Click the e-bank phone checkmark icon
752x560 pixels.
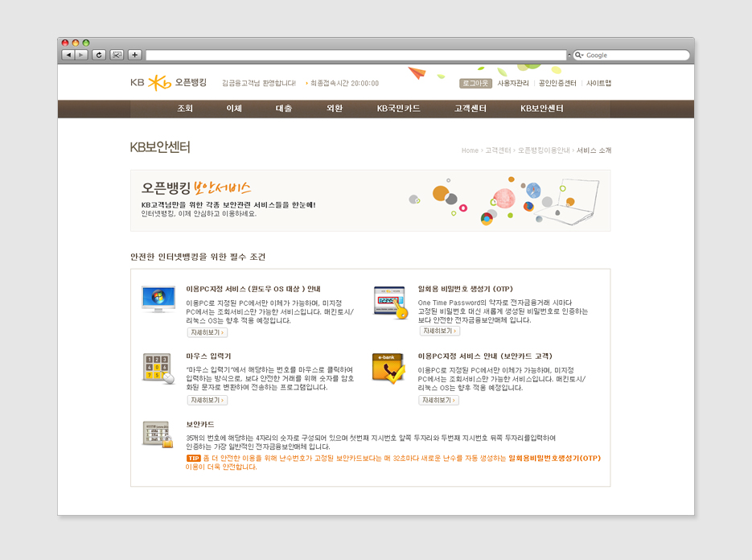coord(388,369)
